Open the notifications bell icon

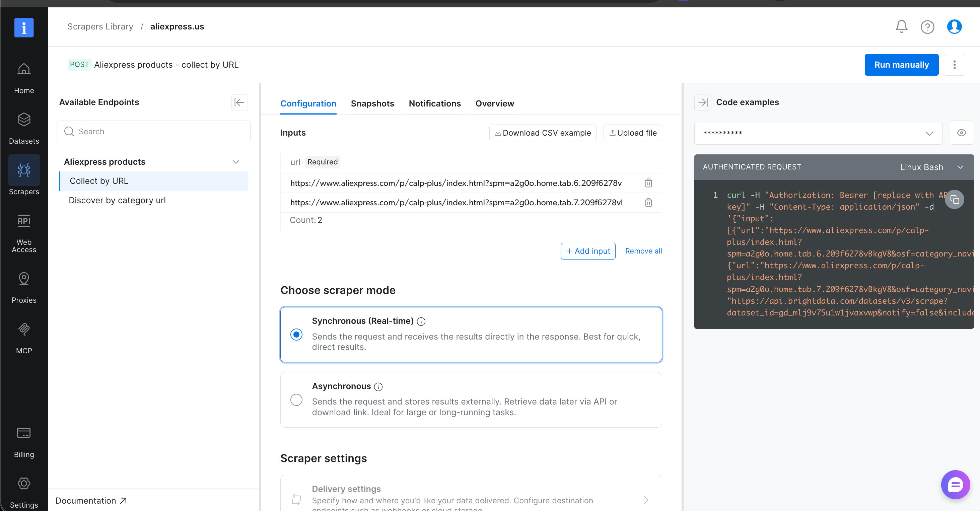(x=901, y=27)
